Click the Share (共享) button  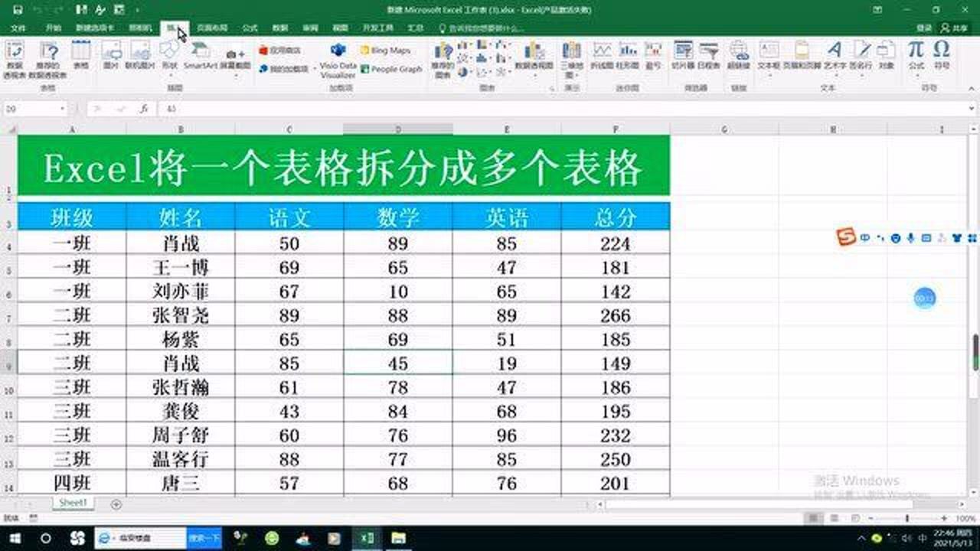click(x=954, y=28)
